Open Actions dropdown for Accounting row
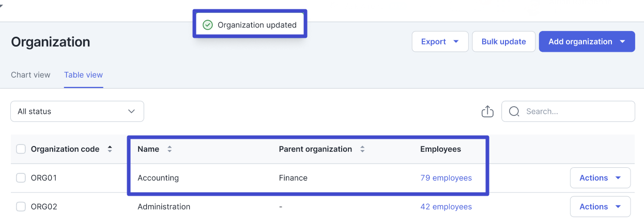Screen dimensions: 644x219 click(x=600, y=178)
